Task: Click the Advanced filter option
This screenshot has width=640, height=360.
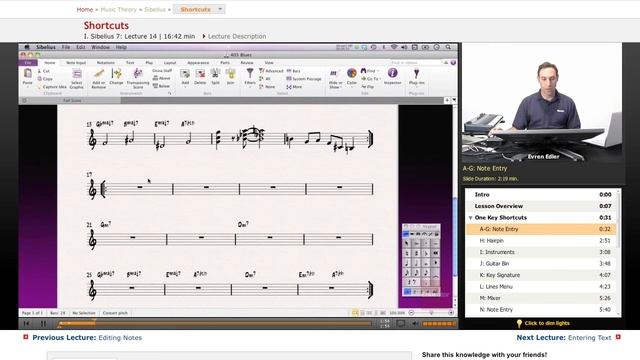Action: coord(271,71)
